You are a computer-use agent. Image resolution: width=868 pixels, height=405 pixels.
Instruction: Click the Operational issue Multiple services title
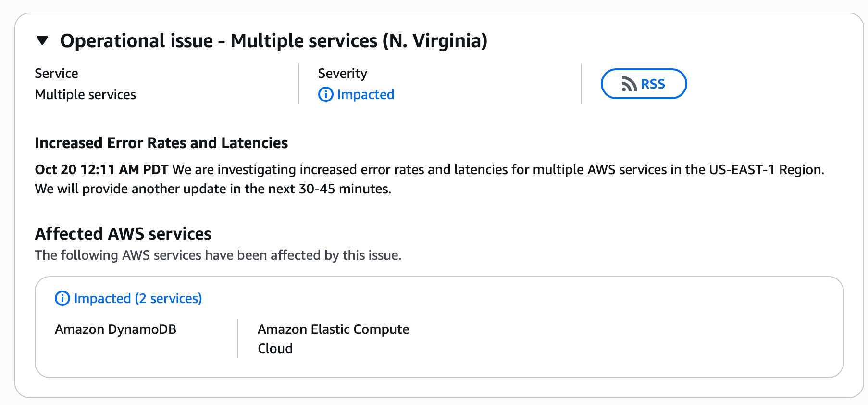pyautogui.click(x=273, y=41)
